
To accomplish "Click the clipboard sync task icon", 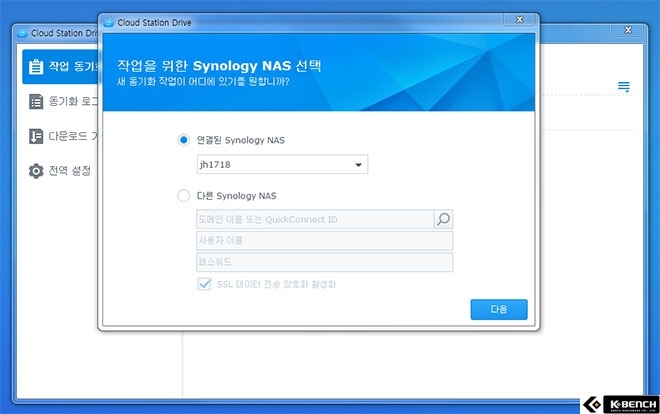I will point(36,66).
